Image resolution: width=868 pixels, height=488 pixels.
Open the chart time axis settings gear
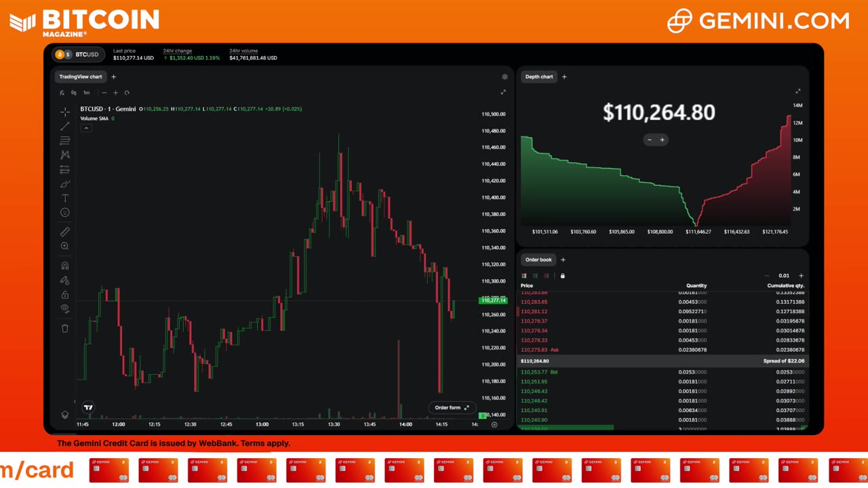(x=494, y=424)
